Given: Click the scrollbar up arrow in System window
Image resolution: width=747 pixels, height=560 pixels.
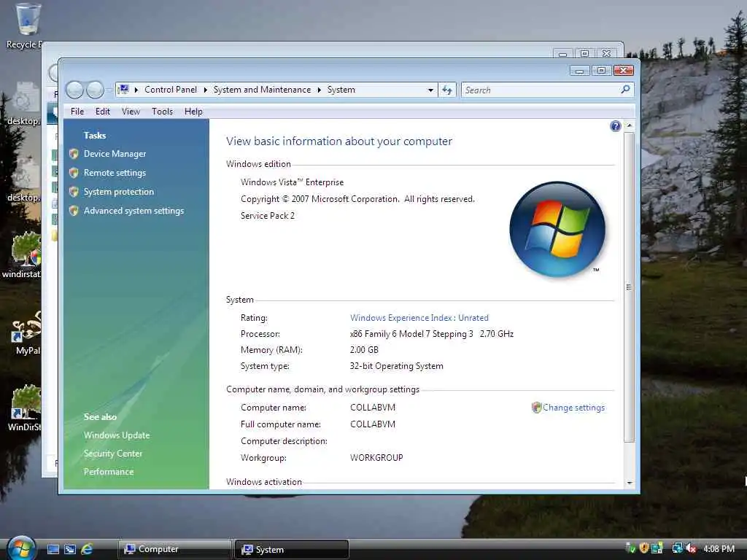Looking at the screenshot, I should (630, 125).
